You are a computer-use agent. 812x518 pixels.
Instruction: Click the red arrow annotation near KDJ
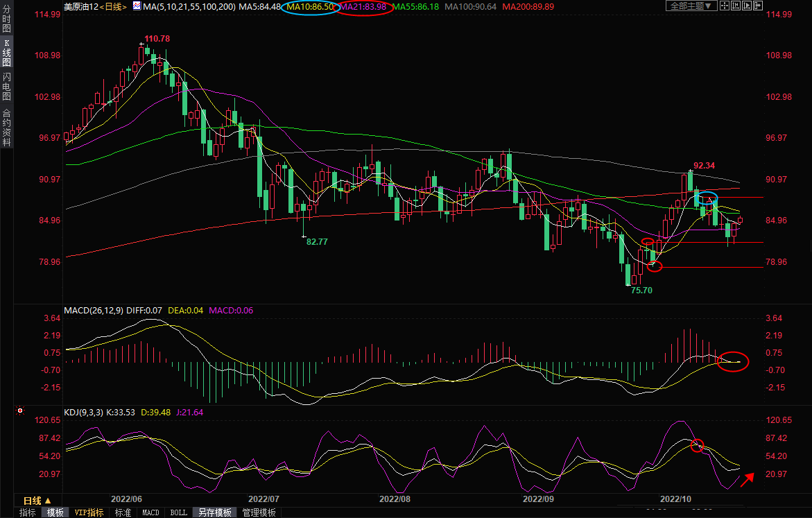point(747,479)
